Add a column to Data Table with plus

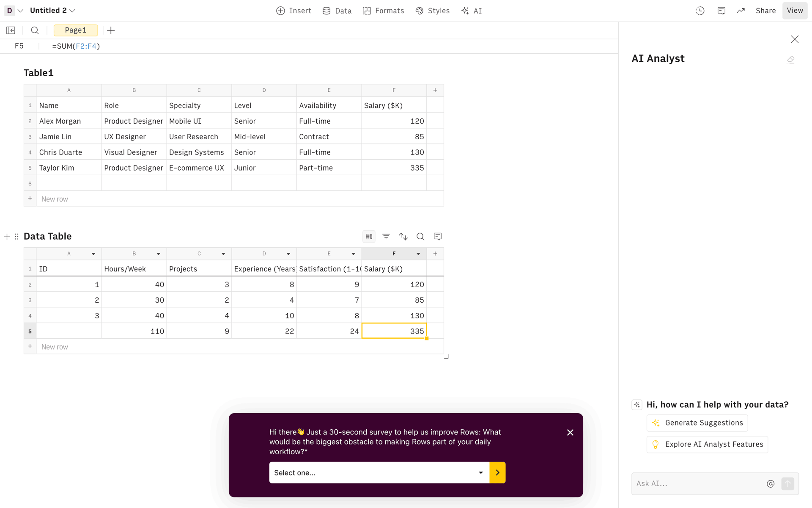point(435,254)
